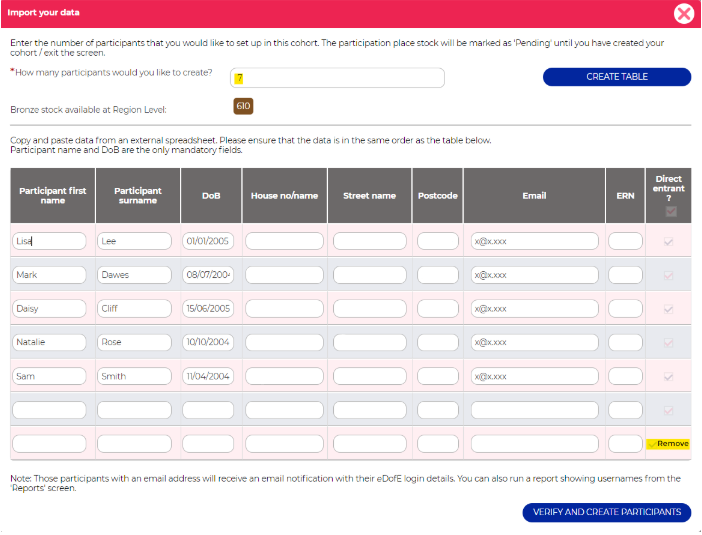702x535 pixels.
Task: Click the Street name column header
Action: [369, 196]
